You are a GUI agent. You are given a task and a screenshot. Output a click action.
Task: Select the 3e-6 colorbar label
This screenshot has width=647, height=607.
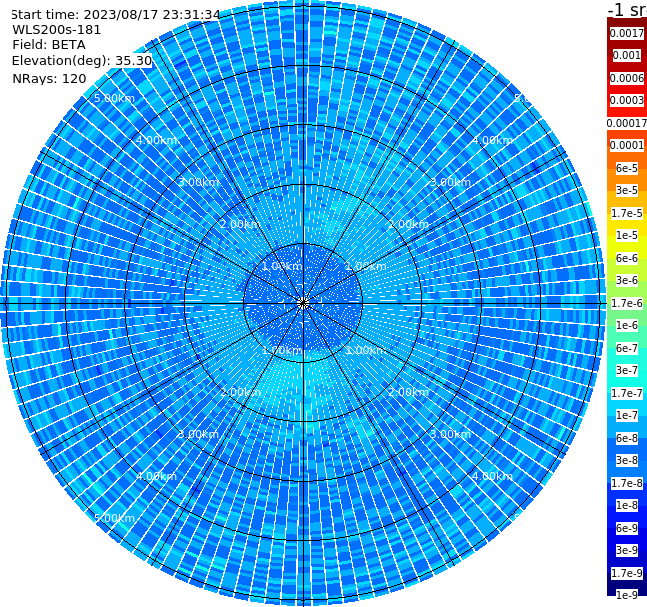[627, 280]
